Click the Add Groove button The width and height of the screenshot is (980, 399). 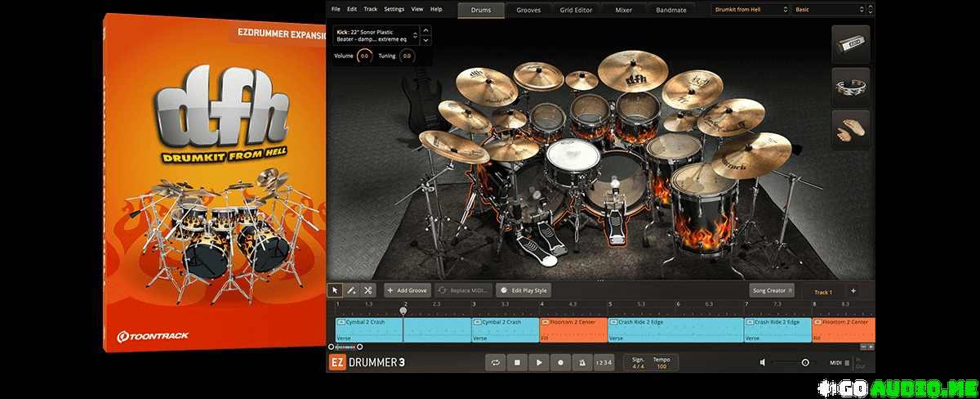coord(407,290)
